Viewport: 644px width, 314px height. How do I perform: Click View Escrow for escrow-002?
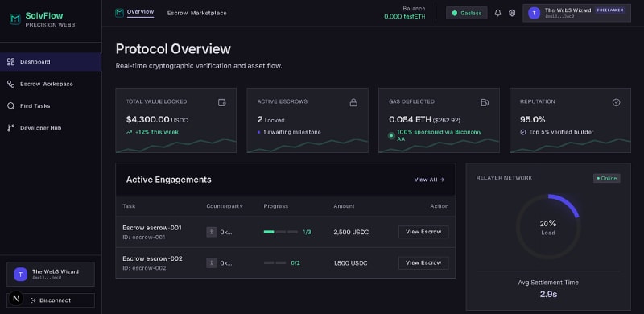pos(423,263)
